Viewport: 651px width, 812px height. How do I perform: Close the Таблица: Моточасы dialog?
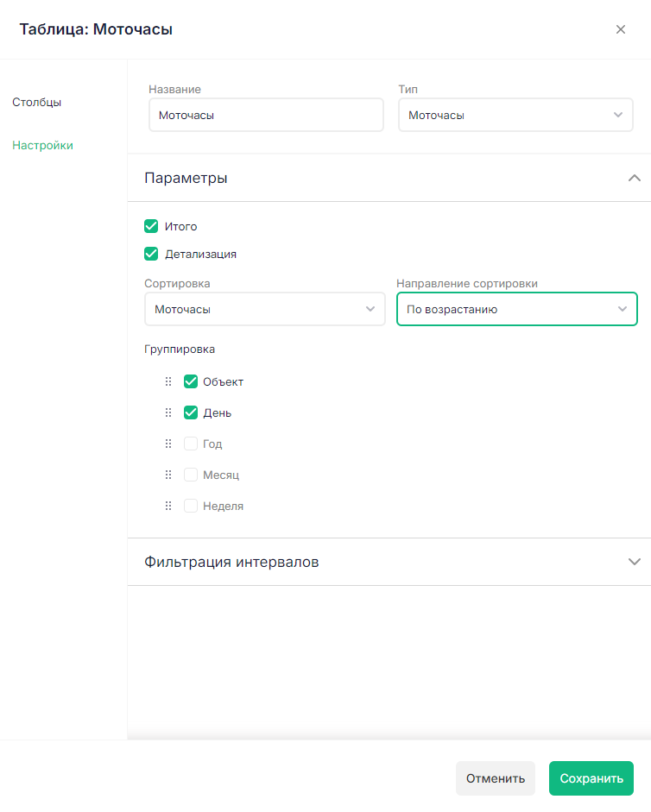coord(620,29)
